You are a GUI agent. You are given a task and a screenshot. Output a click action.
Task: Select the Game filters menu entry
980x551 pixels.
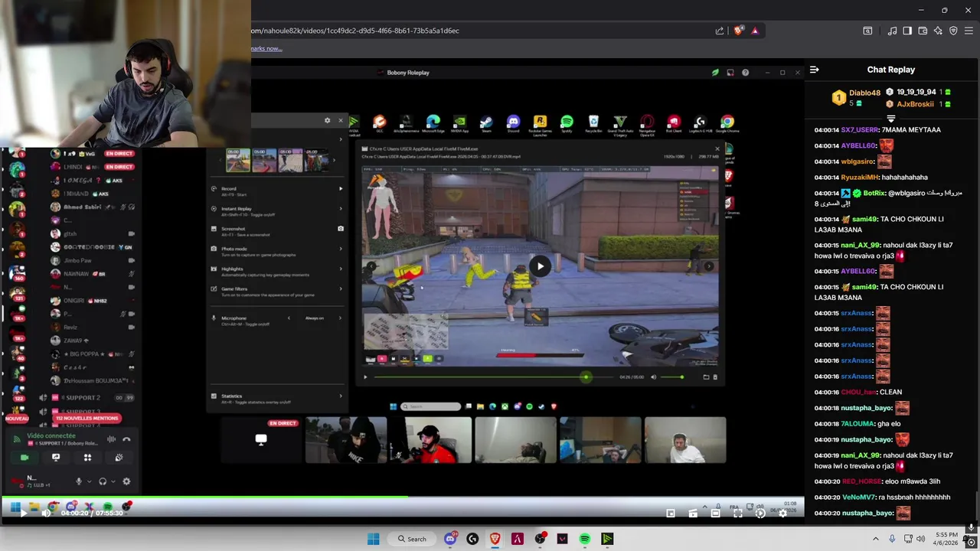tap(277, 291)
